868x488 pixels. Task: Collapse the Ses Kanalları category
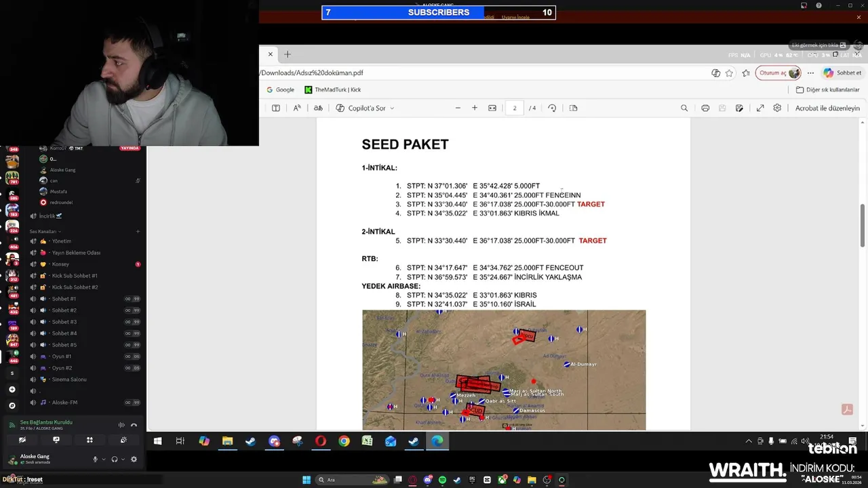click(44, 232)
